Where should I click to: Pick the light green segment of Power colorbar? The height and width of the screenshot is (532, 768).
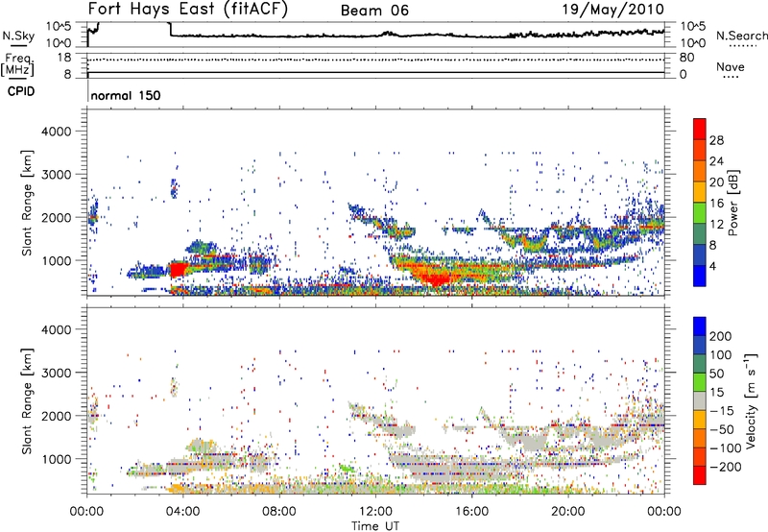pos(700,212)
